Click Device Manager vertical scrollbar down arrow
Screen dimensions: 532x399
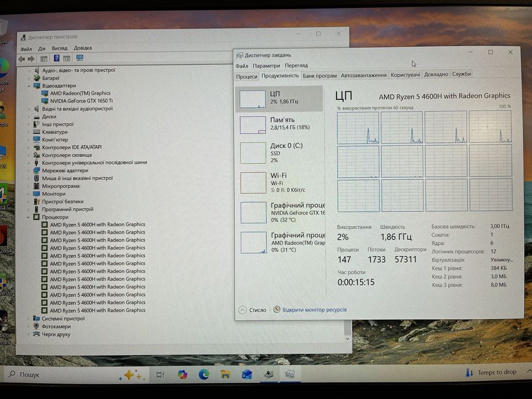click(347, 339)
